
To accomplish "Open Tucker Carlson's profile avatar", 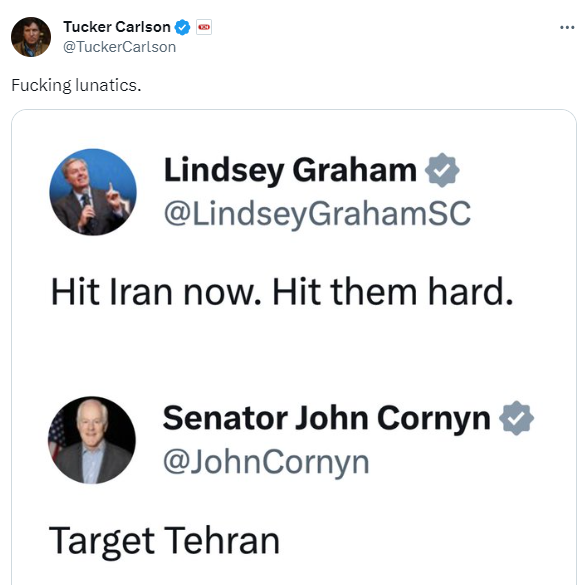I will 31,37.
